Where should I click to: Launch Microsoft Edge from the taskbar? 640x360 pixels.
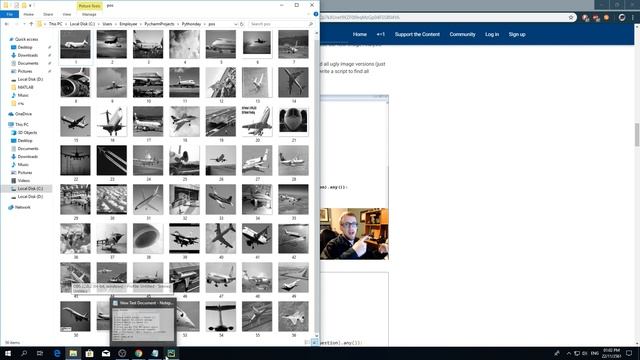pos(57,353)
